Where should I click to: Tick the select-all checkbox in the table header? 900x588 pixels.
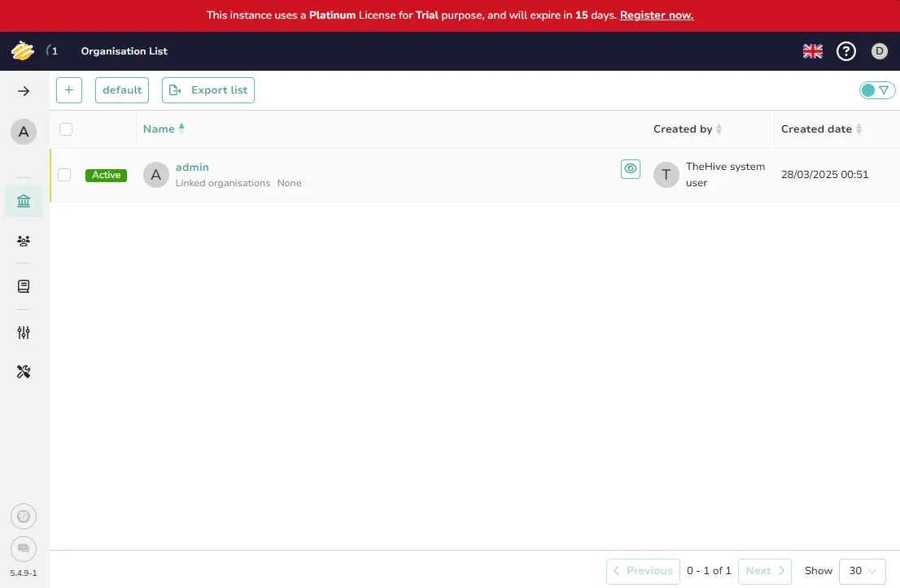[x=66, y=129]
